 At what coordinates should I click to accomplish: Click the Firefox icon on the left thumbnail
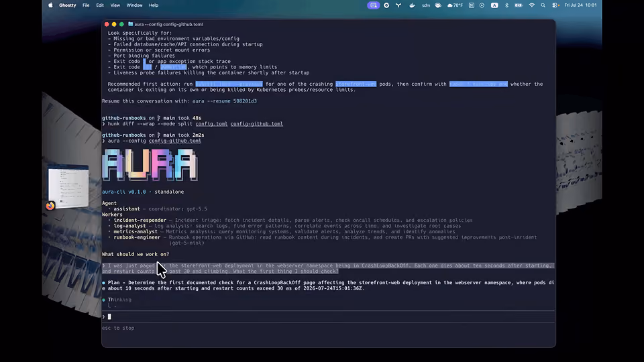(x=50, y=206)
